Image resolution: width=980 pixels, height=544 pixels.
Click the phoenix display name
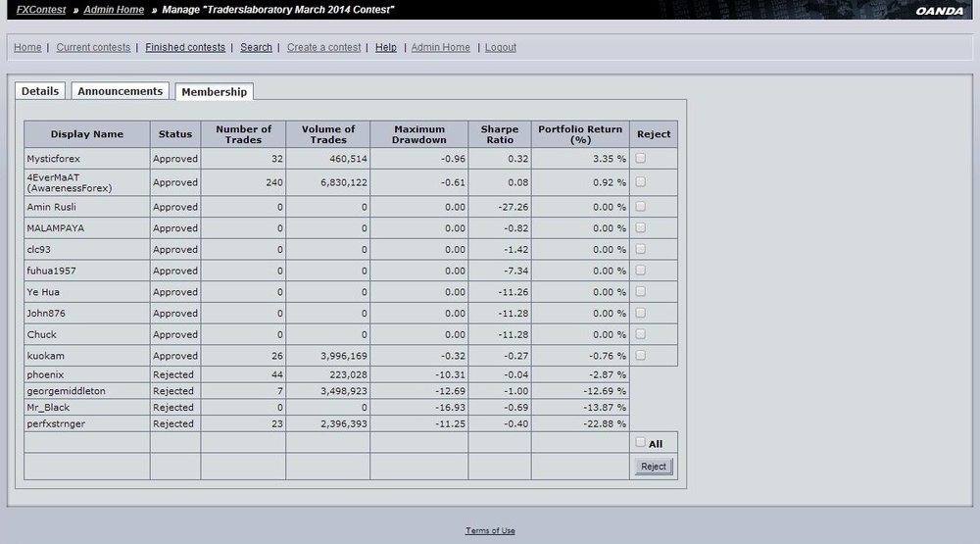tap(45, 374)
